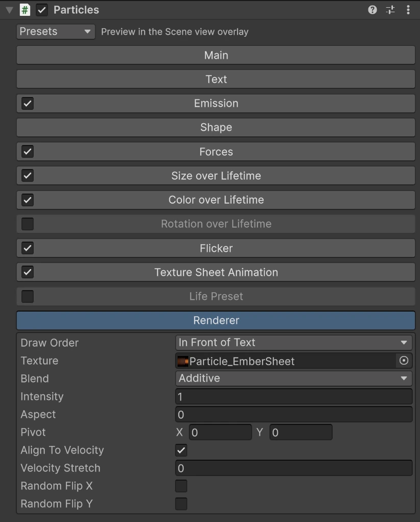The height and width of the screenshot is (522, 420).
Task: Enable the Rotation over Lifetime checkbox
Action: (27, 224)
